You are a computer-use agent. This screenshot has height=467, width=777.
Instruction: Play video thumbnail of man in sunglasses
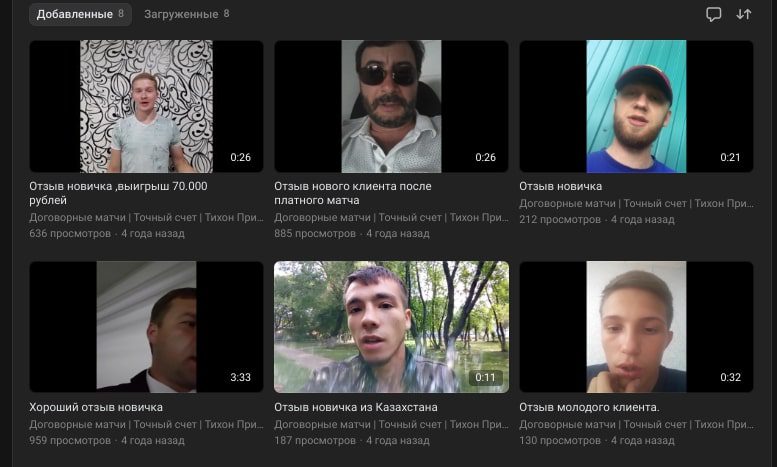click(391, 107)
